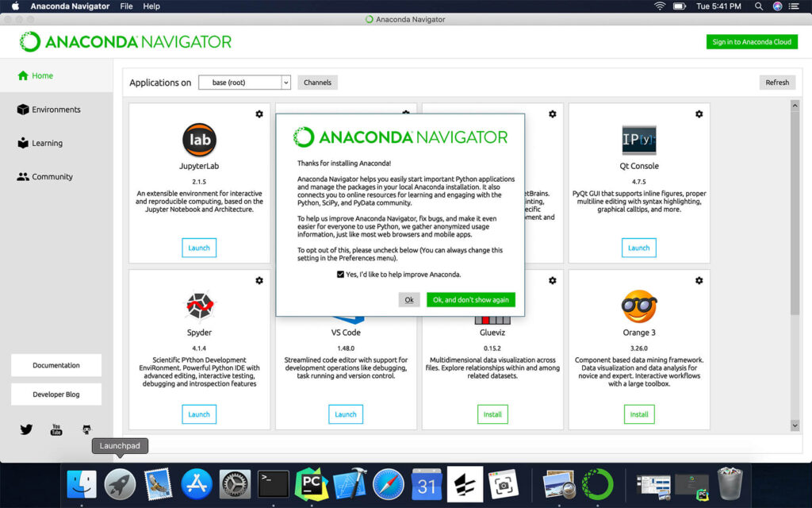The width and height of the screenshot is (812, 508).
Task: Open Anaconda Navigator dock icon
Action: click(598, 484)
